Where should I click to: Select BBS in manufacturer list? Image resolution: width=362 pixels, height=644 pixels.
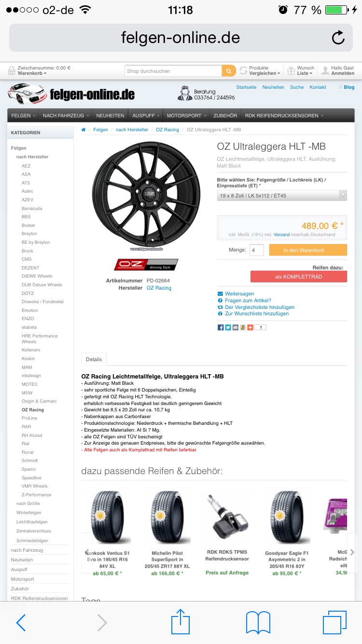click(x=26, y=217)
